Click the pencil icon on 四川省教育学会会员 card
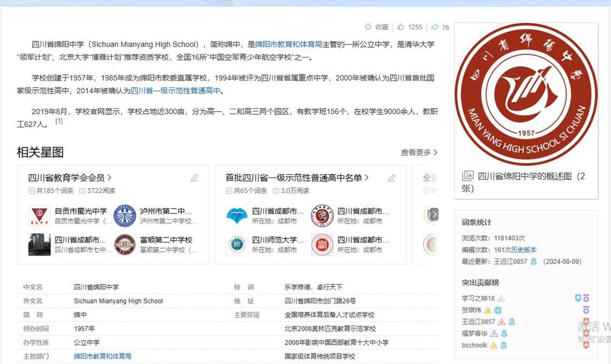Screen dimensions: 611x364 tap(194, 178)
